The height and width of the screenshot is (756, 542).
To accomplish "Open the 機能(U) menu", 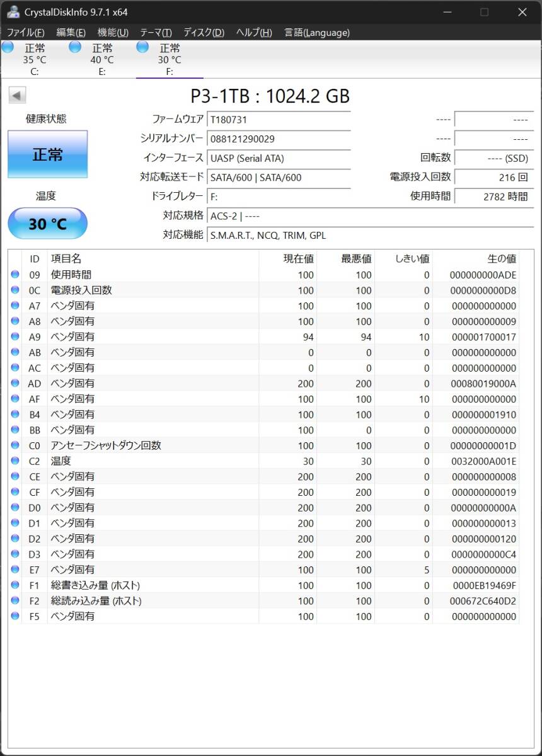I will click(113, 33).
